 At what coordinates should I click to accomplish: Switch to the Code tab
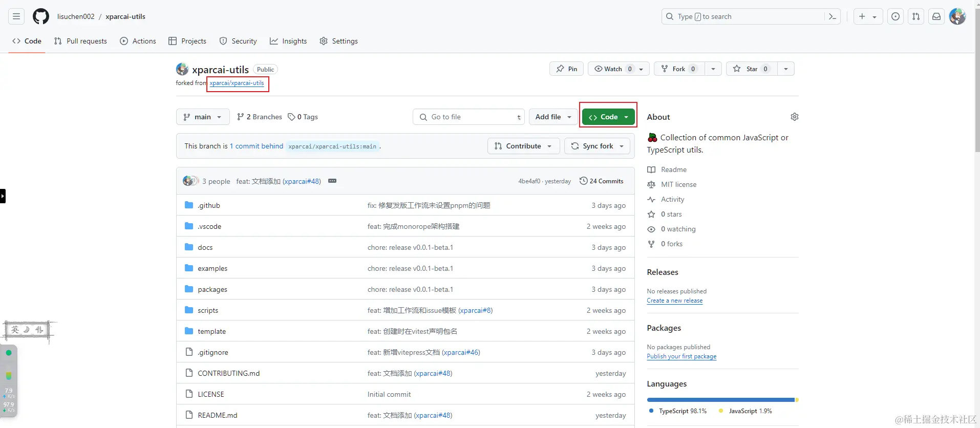(27, 41)
